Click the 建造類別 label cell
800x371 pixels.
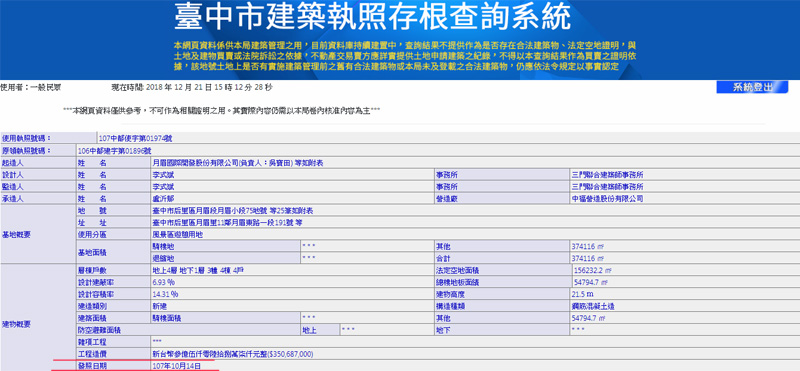(113, 307)
